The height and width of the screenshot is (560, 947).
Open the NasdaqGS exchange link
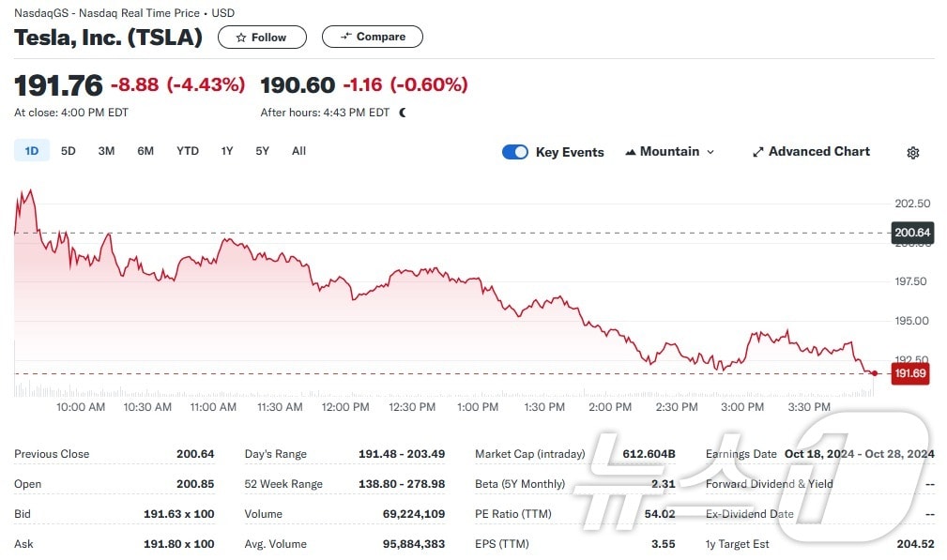[x=41, y=13]
